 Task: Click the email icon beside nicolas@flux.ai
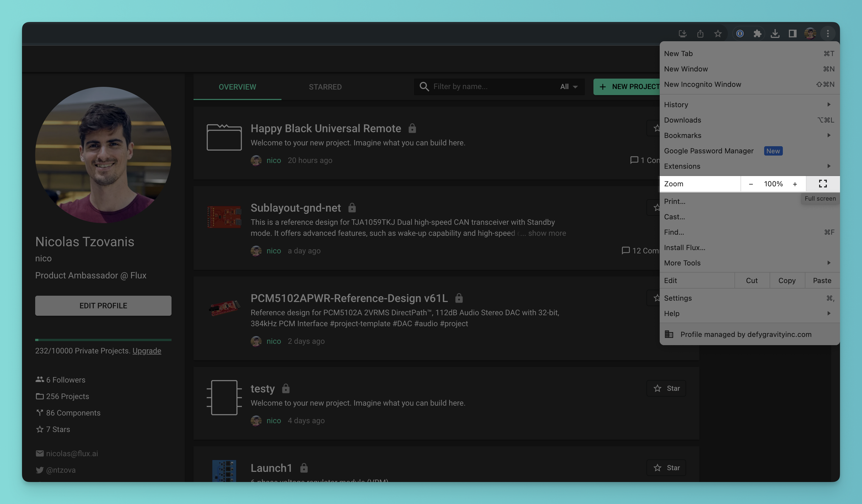coord(40,453)
